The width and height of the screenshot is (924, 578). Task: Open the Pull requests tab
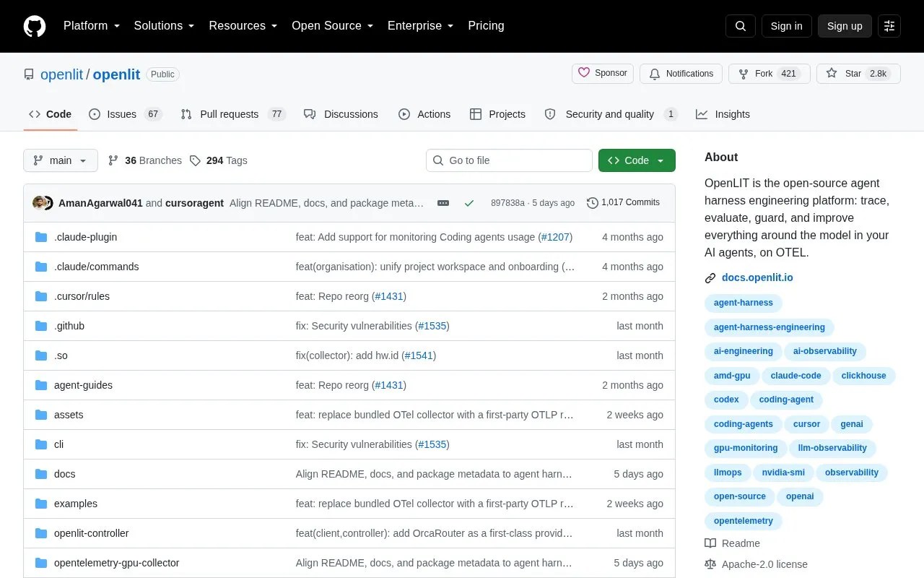coord(233,114)
